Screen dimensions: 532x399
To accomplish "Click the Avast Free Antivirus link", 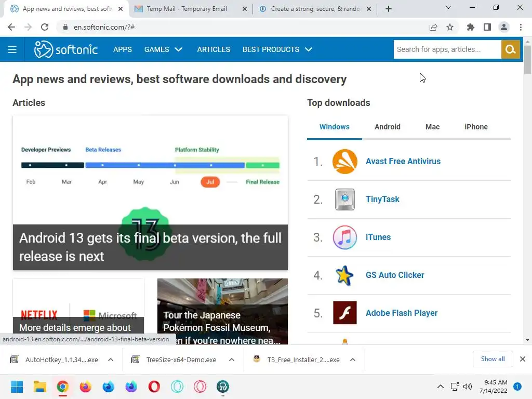I will pyautogui.click(x=403, y=162).
